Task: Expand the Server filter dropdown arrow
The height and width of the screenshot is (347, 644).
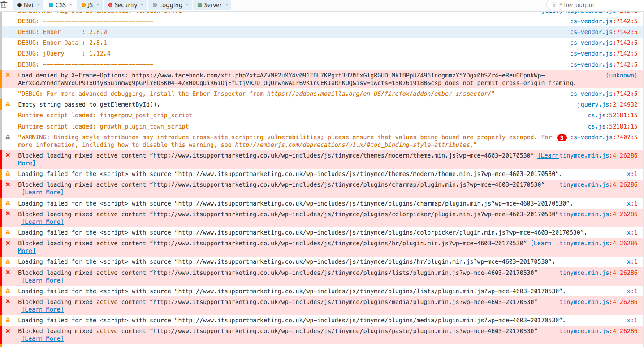Action: tap(227, 5)
